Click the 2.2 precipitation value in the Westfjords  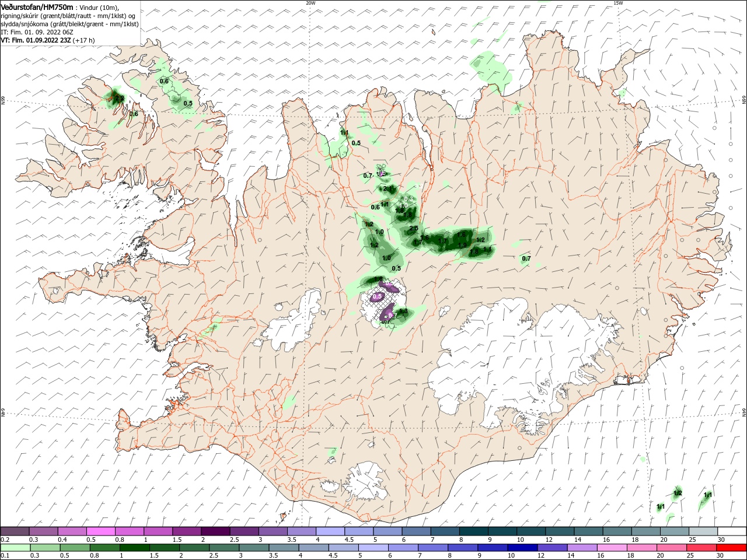[x=119, y=98]
